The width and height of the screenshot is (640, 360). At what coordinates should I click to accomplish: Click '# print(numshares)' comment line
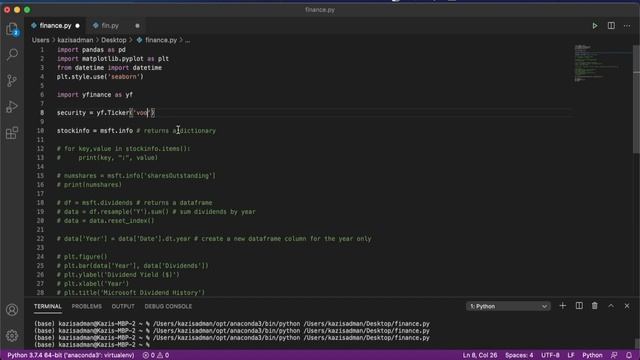(x=89, y=185)
